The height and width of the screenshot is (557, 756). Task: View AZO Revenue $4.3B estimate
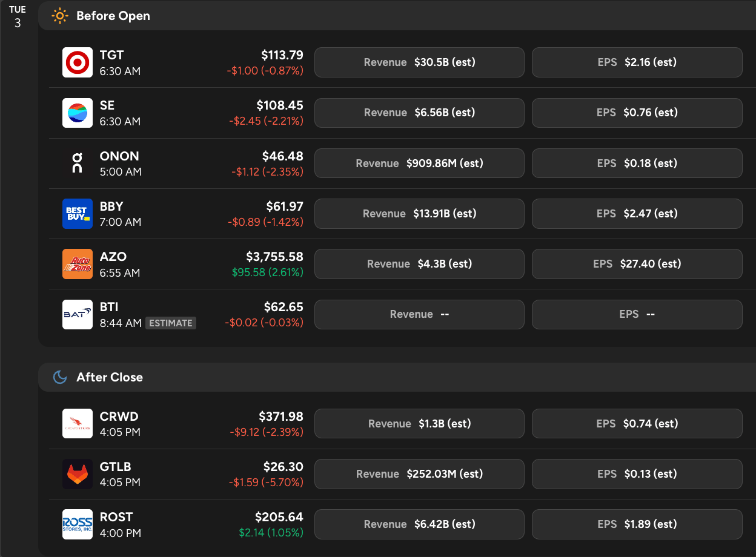pos(419,264)
